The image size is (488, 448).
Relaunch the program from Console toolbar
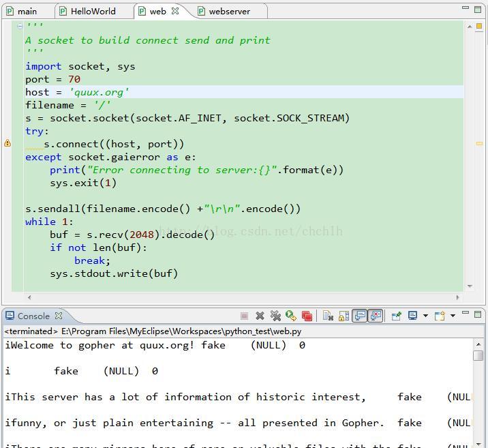[290, 316]
